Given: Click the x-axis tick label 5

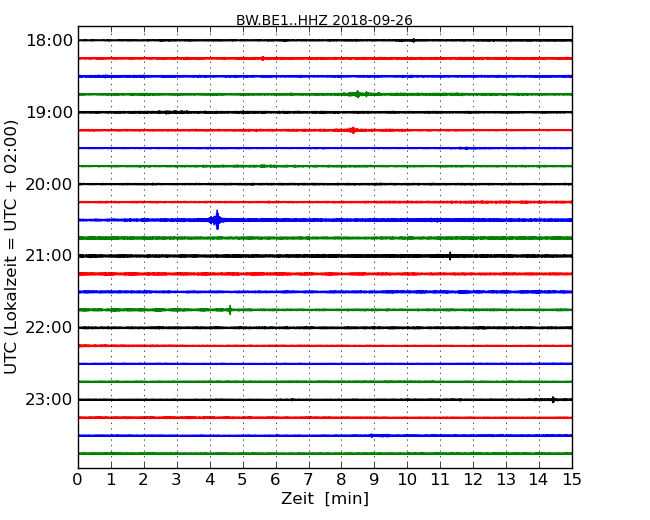Looking at the screenshot, I should [243, 480].
